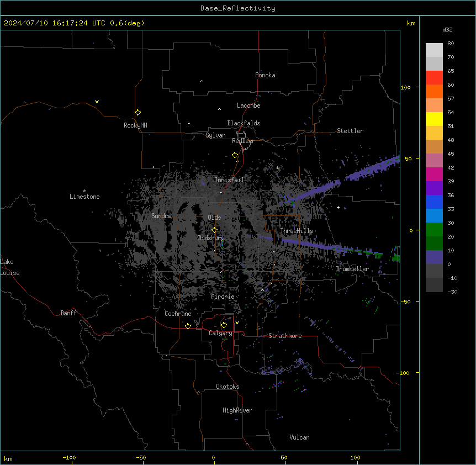Click the yellow diamond marker above RockyMH

pos(137,113)
